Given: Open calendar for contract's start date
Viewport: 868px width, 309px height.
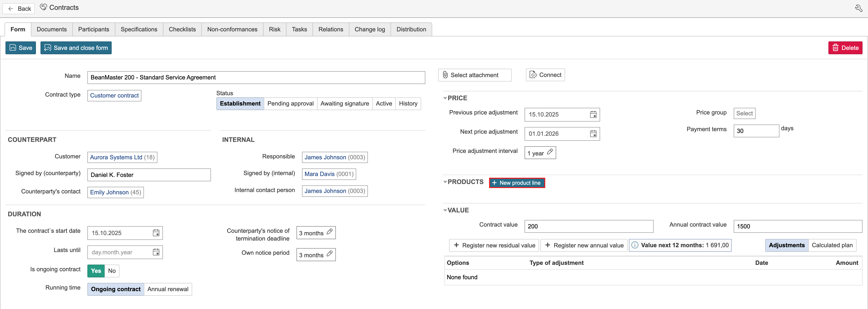Looking at the screenshot, I should coord(156,233).
